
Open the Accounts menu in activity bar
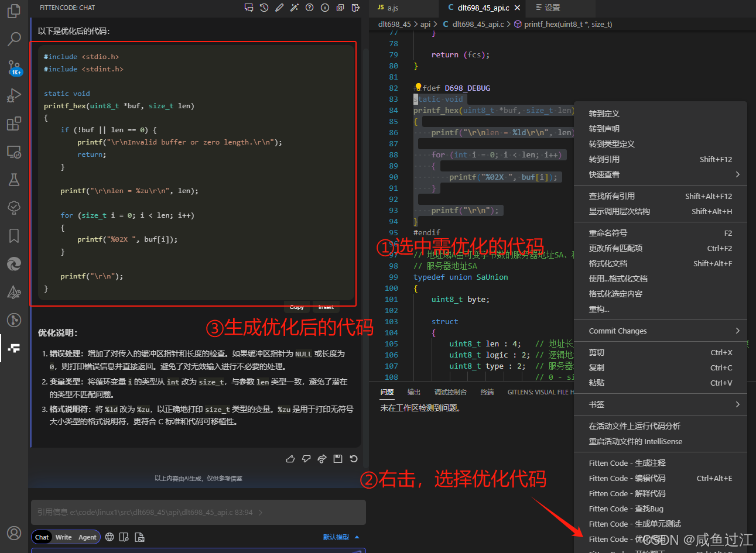pyautogui.click(x=14, y=533)
